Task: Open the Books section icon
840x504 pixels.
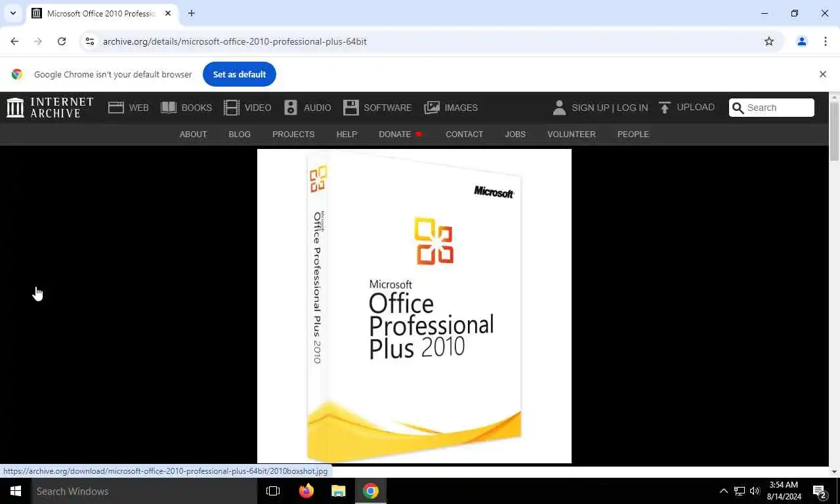Action: click(x=169, y=108)
